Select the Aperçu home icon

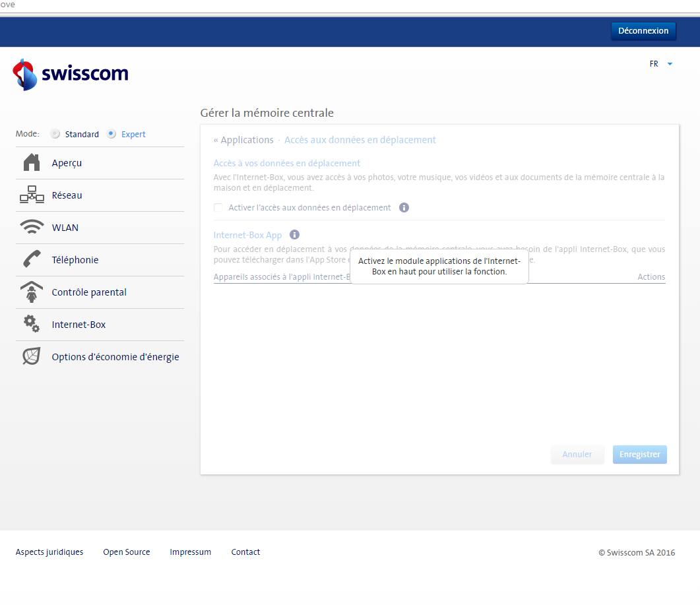pos(31,162)
